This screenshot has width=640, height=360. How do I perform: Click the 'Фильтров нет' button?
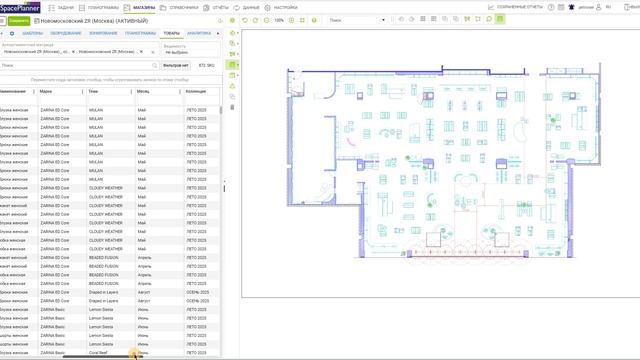click(176, 65)
